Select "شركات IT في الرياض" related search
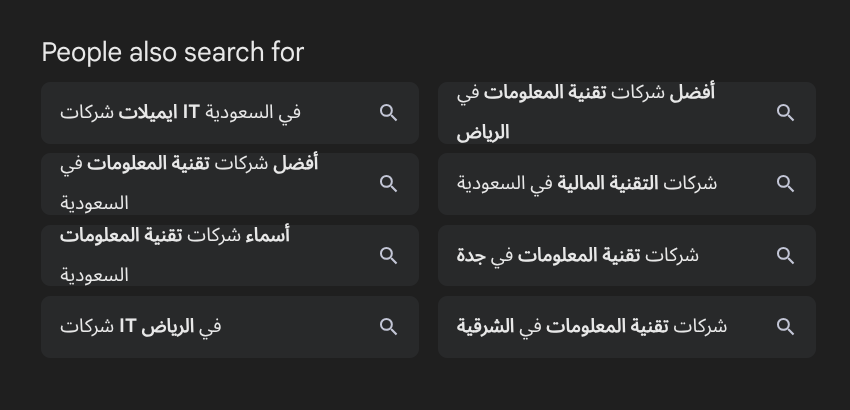850x410 pixels. click(x=140, y=327)
